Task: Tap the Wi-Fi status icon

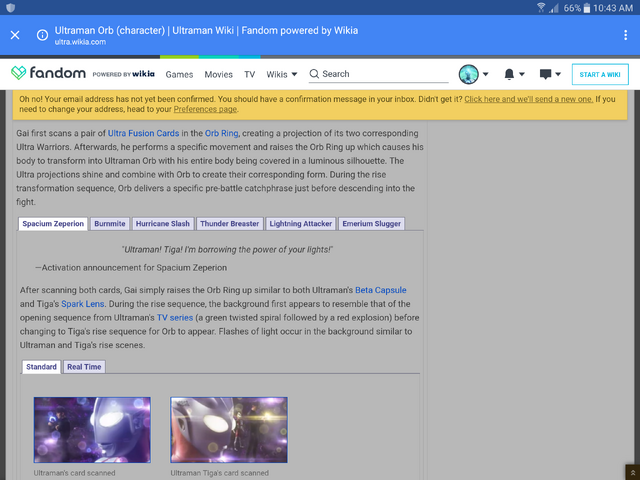Action: (541, 7)
